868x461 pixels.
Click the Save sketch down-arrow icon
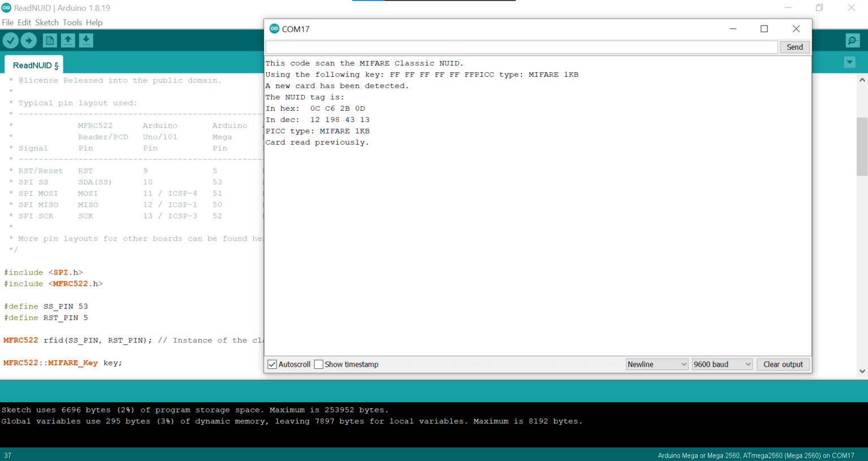pos(86,40)
